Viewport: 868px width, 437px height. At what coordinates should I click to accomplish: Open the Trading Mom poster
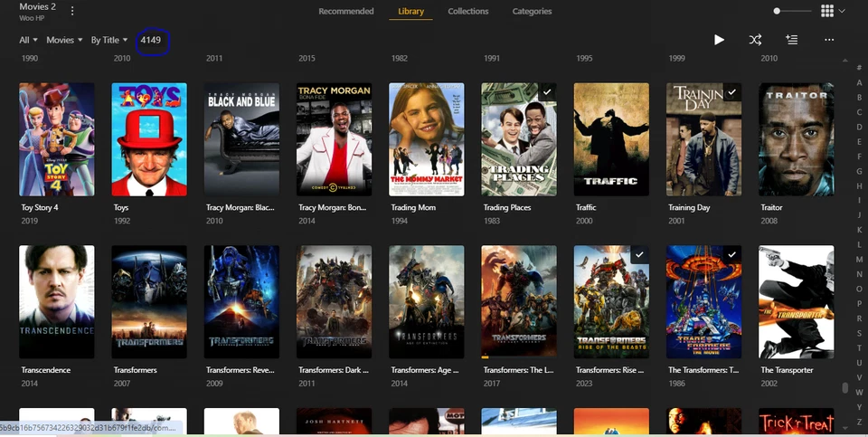click(426, 139)
